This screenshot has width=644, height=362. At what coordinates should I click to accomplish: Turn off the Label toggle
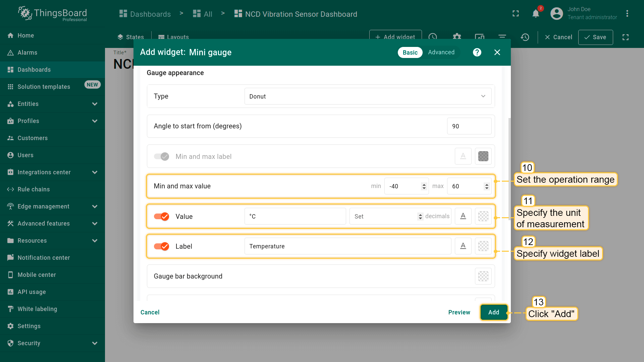162,246
